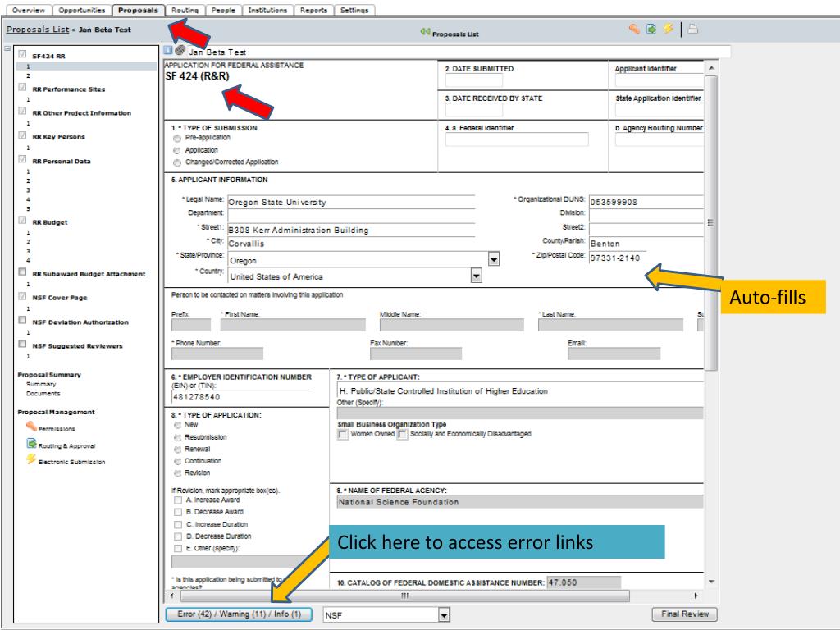Check the NSF Suggested Reviewers box

click(22, 344)
